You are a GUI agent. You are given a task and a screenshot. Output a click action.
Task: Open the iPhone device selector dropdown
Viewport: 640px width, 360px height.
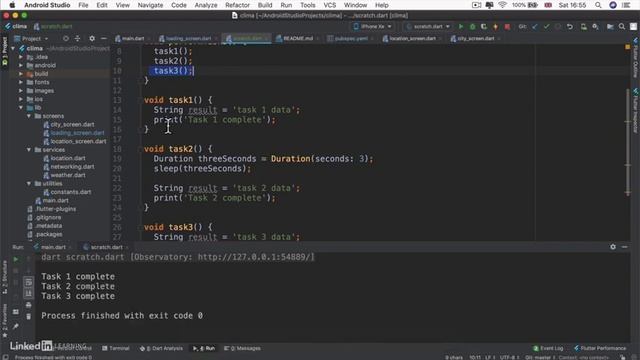[x=372, y=27]
